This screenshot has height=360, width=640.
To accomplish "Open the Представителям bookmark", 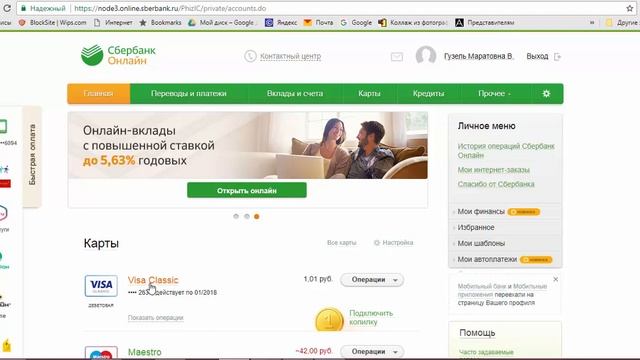I will click(484, 23).
